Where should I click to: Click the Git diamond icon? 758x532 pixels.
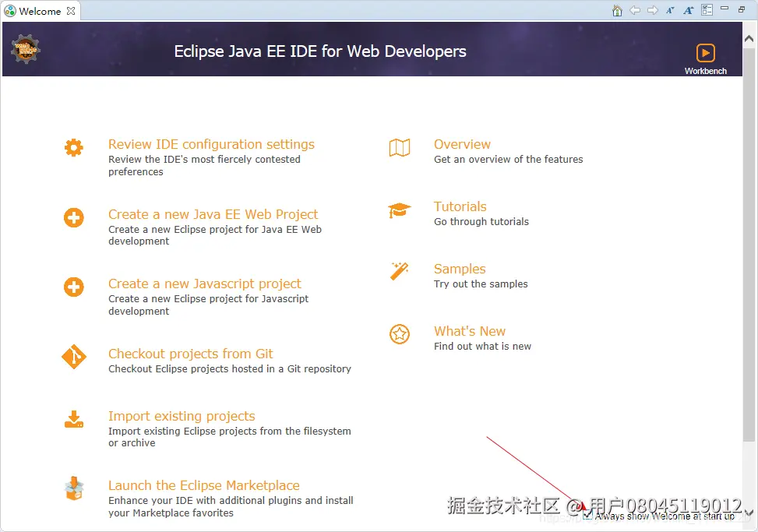(x=73, y=357)
